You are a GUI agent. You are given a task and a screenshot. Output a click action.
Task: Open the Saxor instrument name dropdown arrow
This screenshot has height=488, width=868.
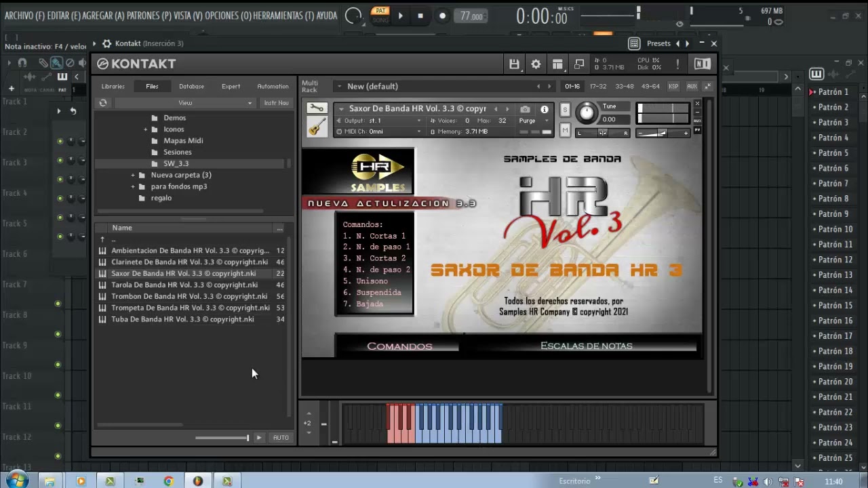(340, 109)
